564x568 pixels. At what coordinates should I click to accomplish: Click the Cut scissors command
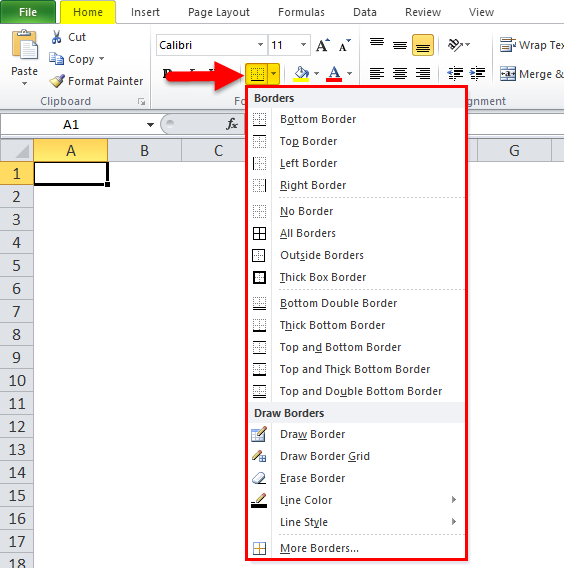pyautogui.click(x=68, y=37)
